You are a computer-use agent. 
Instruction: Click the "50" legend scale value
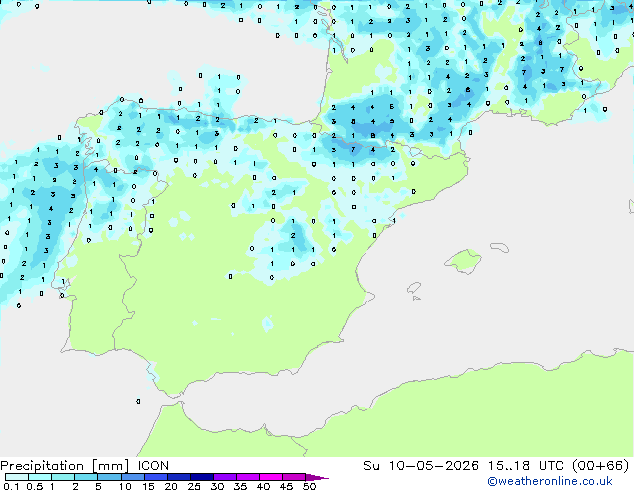309,486
